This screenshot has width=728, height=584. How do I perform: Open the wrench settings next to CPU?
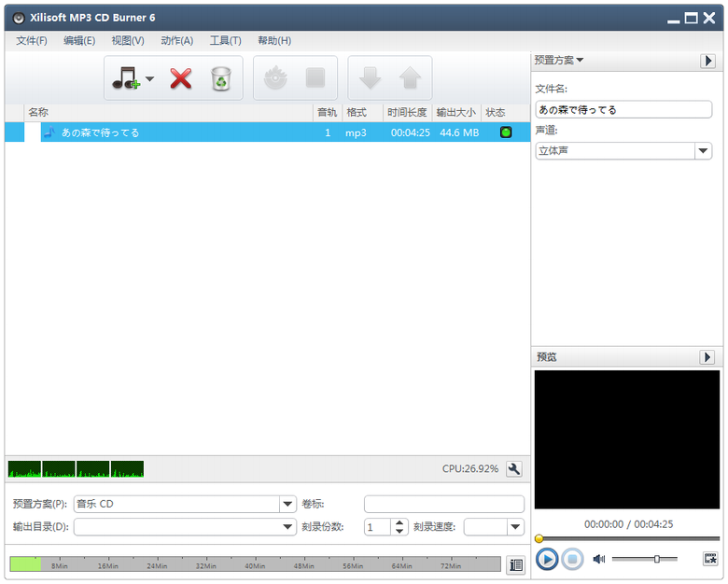pyautogui.click(x=513, y=468)
